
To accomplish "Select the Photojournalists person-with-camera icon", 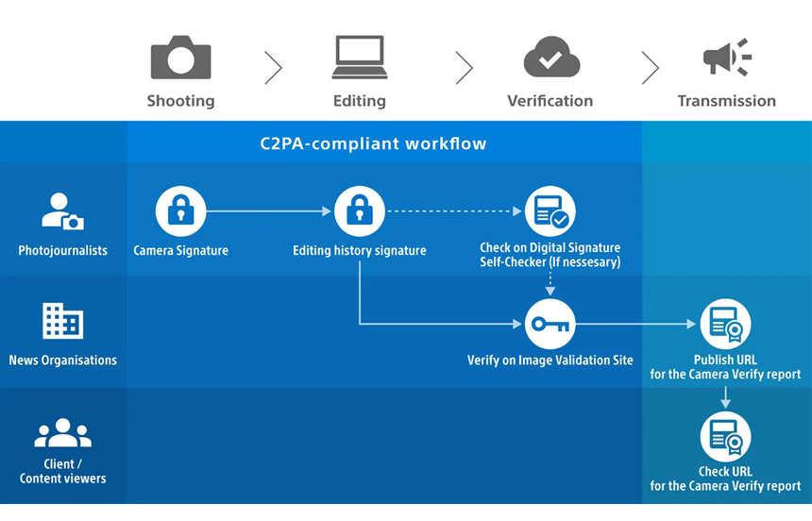I will click(x=62, y=211).
